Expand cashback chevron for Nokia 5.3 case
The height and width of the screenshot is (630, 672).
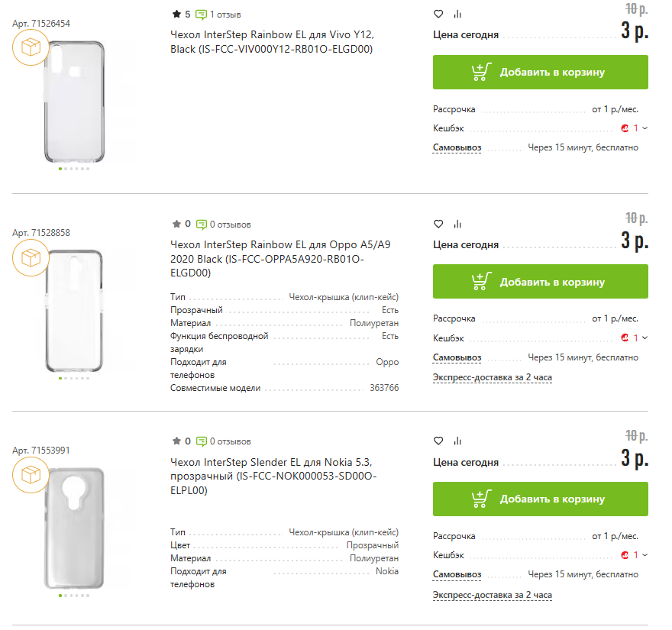coord(645,555)
